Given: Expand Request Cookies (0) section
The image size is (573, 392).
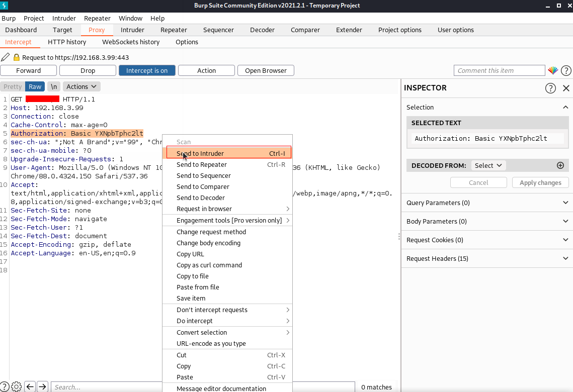Looking at the screenshot, I should pos(487,240).
